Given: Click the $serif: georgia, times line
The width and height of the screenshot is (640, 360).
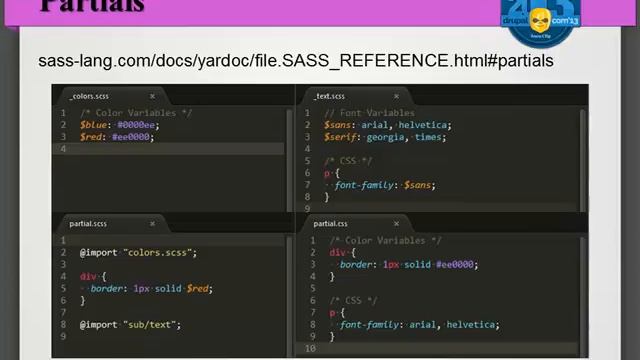Looking at the screenshot, I should click(x=385, y=137).
